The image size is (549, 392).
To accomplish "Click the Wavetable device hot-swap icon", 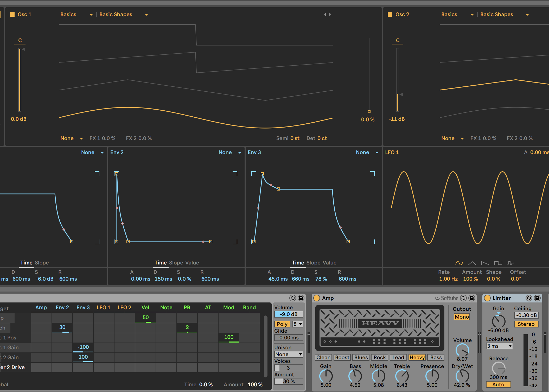I will [x=293, y=298].
